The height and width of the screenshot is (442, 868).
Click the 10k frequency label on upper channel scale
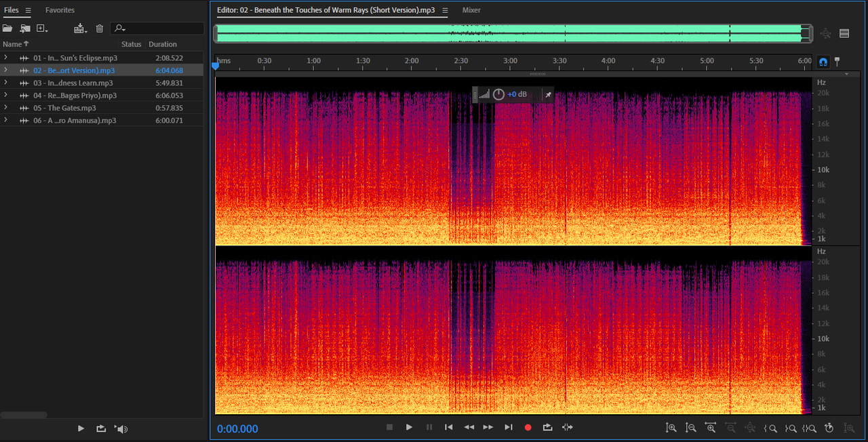click(823, 170)
